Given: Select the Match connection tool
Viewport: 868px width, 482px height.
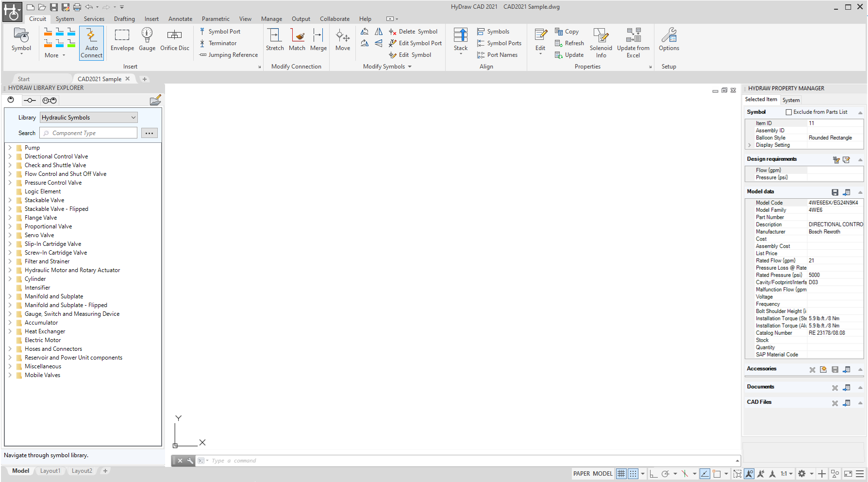Looking at the screenshot, I should pos(297,39).
